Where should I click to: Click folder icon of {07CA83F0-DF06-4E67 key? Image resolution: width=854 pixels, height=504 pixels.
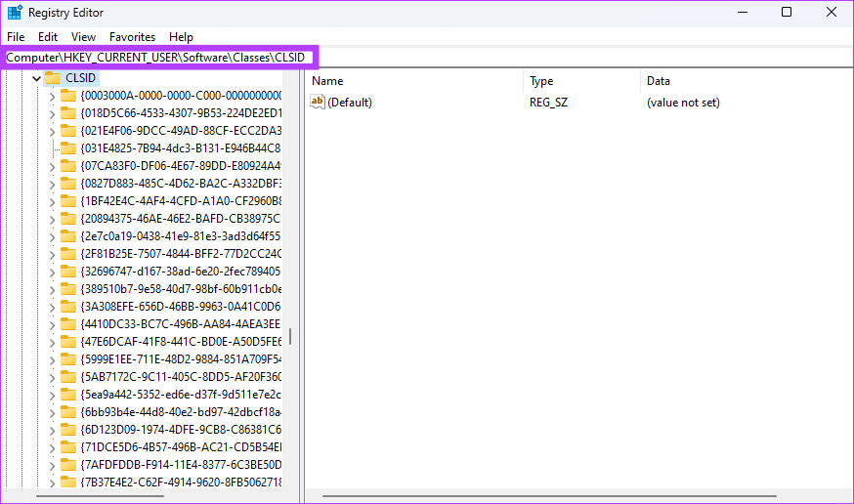68,165
